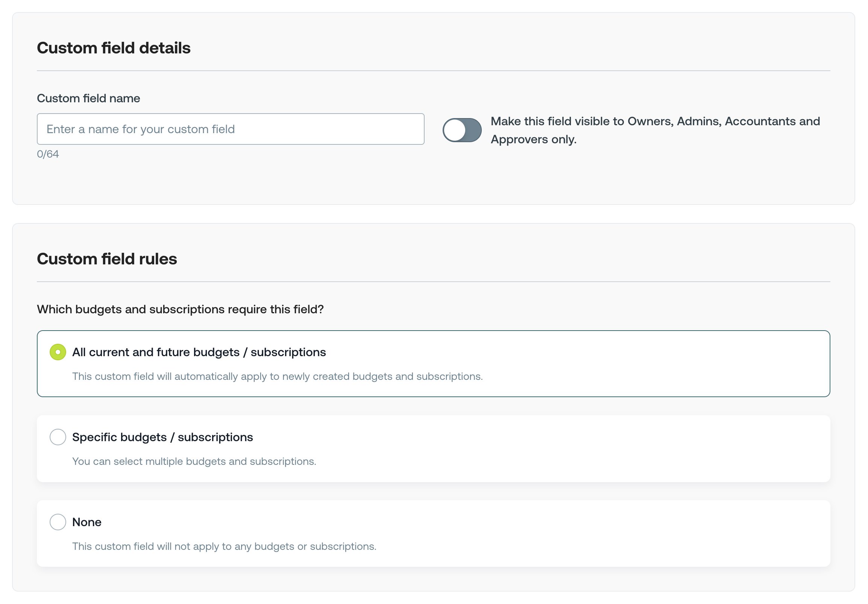Image resolution: width=868 pixels, height=604 pixels.
Task: Select the 'None' rule option
Action: (x=58, y=522)
